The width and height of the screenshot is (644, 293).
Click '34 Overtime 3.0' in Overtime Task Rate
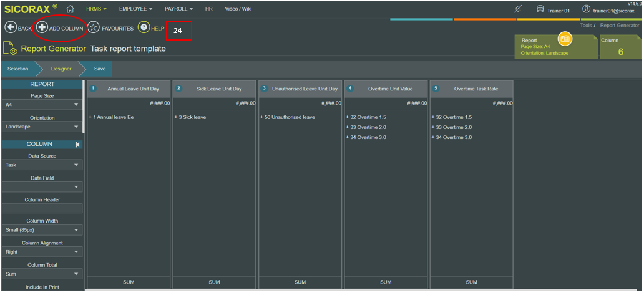pos(451,137)
